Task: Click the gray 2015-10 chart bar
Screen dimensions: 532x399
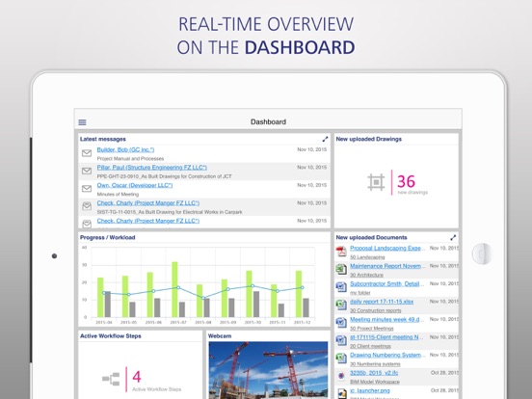Action: click(256, 304)
